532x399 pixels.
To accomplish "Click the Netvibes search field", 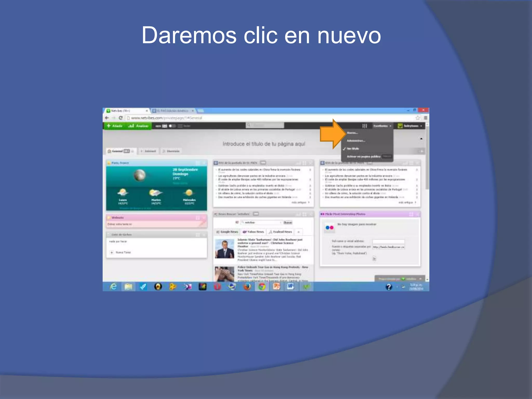I will pos(265,125).
